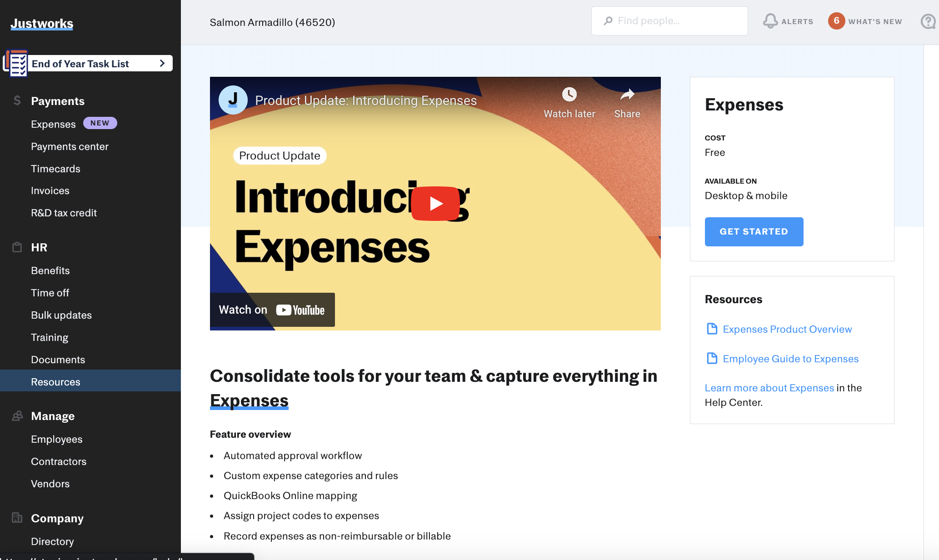Click the NEW badge next to Expenses

tap(100, 123)
